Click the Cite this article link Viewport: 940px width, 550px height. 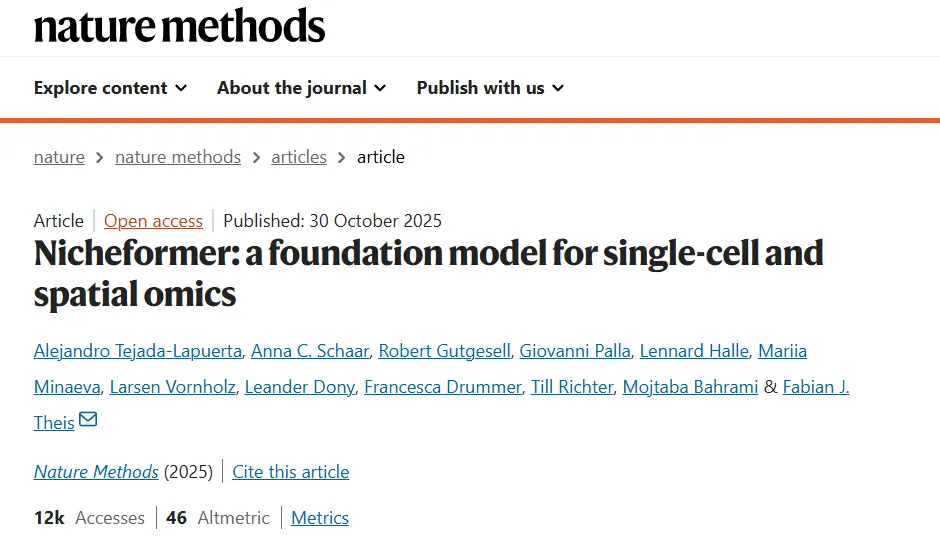coord(291,472)
